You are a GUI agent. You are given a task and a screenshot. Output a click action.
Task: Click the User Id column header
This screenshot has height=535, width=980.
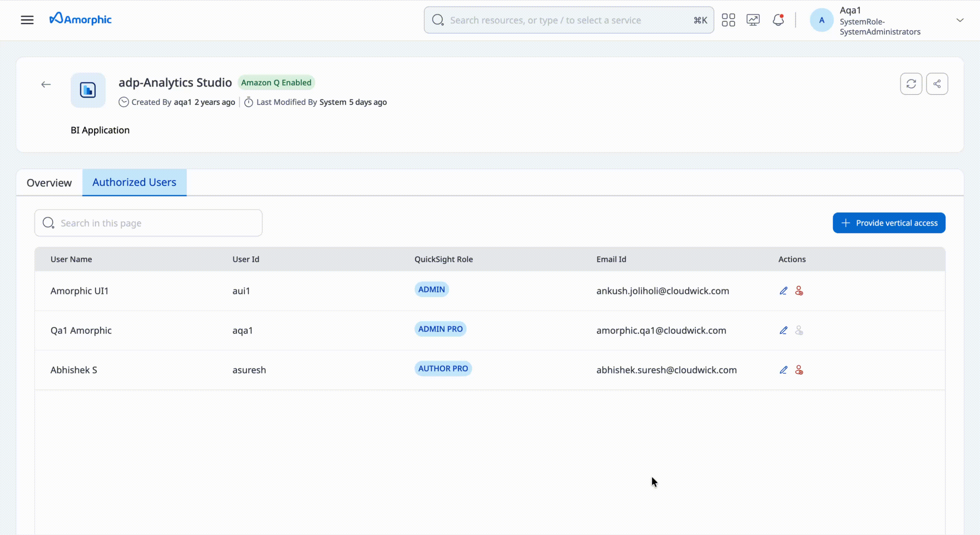246,259
